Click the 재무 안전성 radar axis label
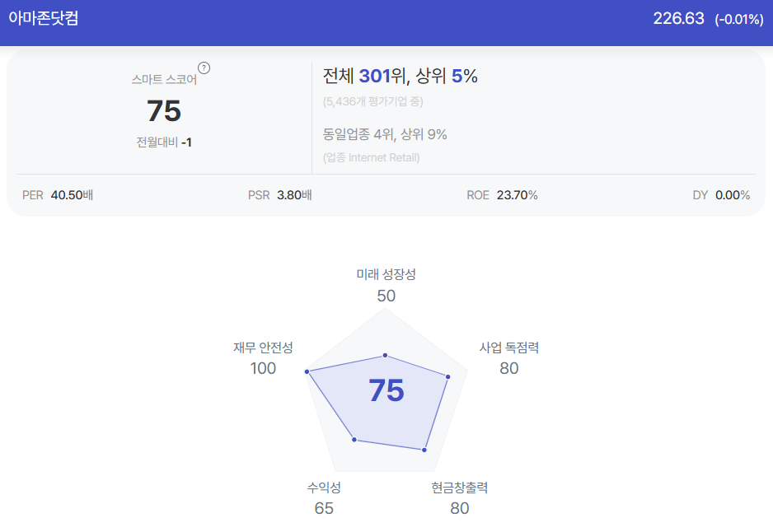 pyautogui.click(x=263, y=348)
